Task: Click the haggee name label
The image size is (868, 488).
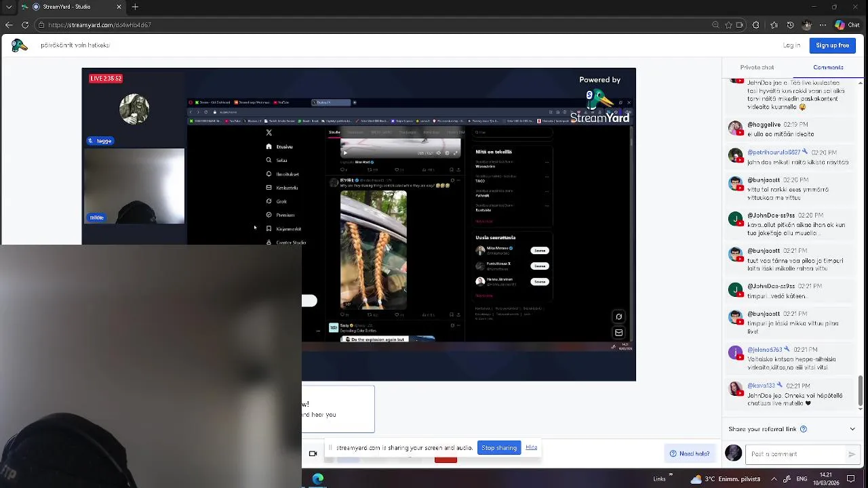Action: [x=100, y=141]
